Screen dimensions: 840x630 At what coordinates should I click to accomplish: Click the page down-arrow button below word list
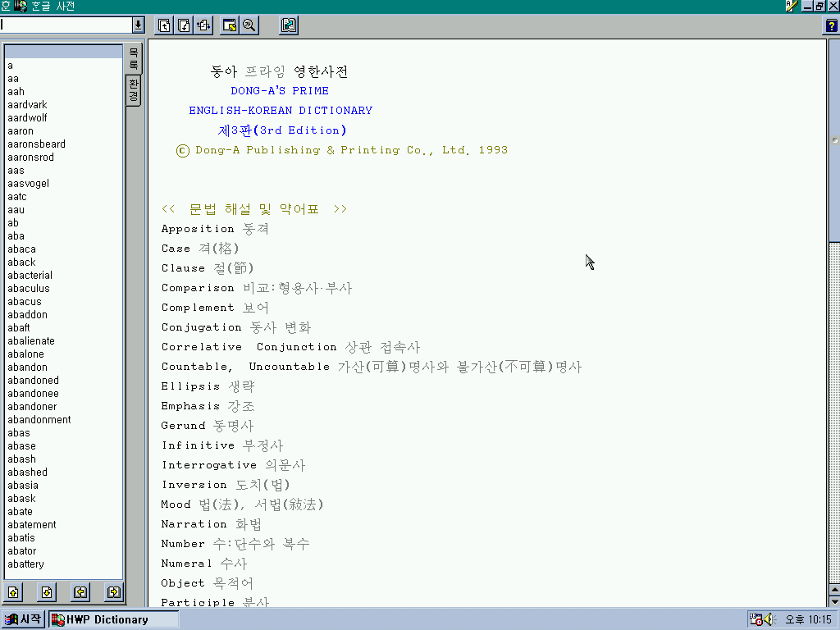tap(47, 592)
